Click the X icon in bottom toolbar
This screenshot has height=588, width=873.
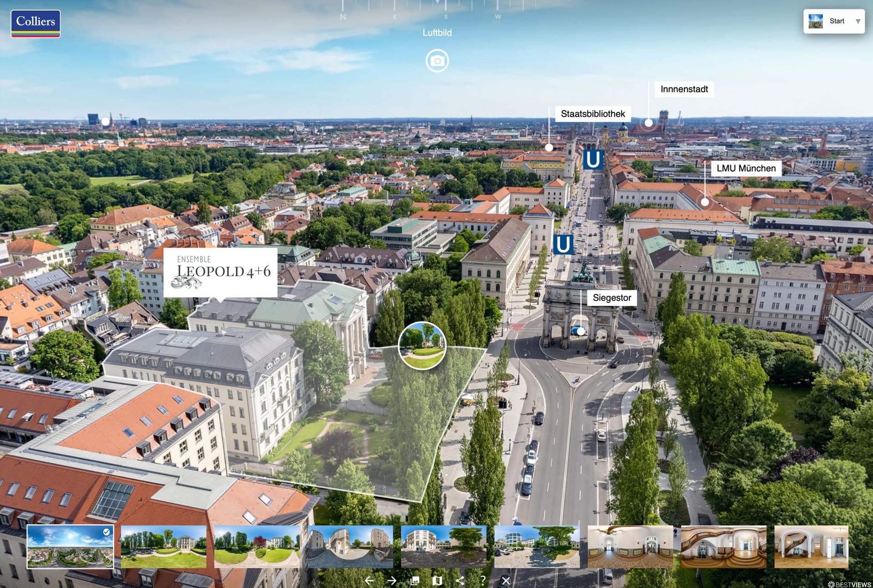point(505,581)
